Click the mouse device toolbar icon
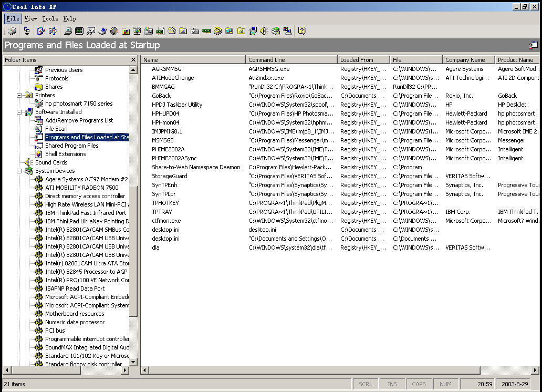The width and height of the screenshot is (542, 392). click(195, 31)
